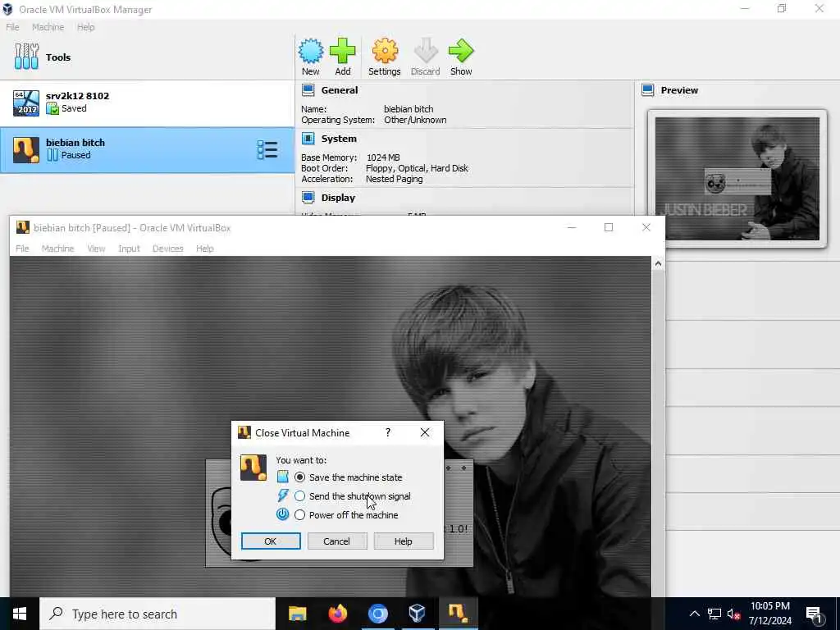Click the Show green arrow icon
Viewport: 840px width, 630px height.
(x=461, y=52)
